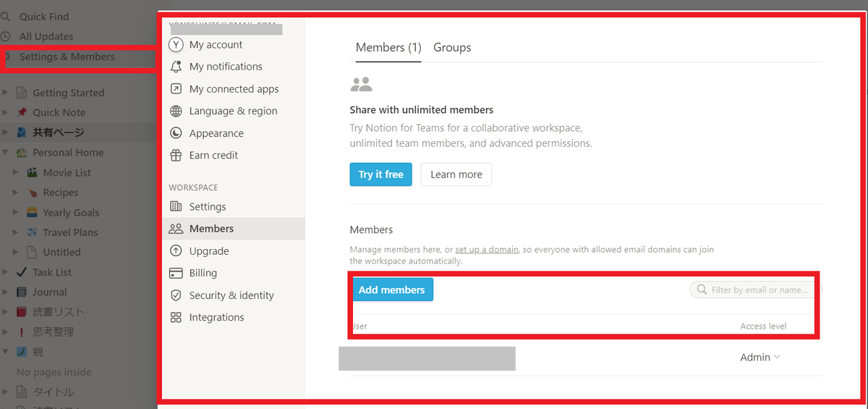Screen dimensions: 868x409
Task: Click the gift icon for Earn credit
Action: click(x=176, y=155)
